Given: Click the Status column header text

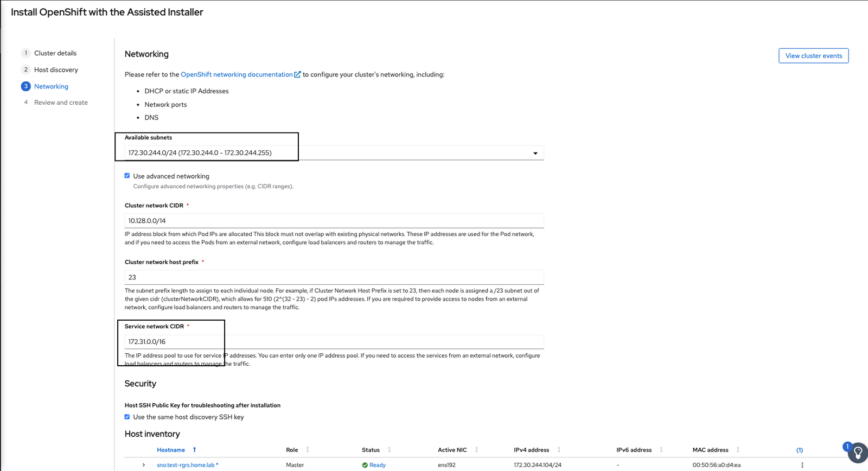Looking at the screenshot, I should (x=371, y=450).
